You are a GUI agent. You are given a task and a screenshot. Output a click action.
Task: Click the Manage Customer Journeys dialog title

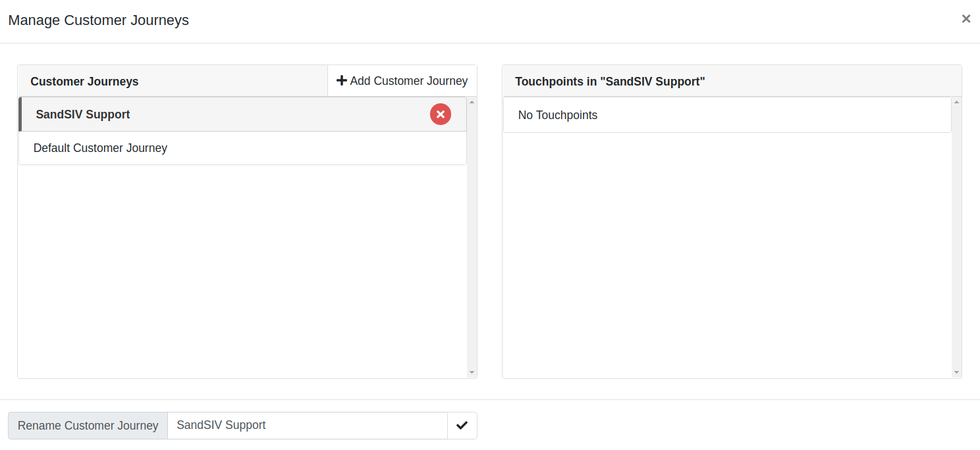pyautogui.click(x=99, y=20)
